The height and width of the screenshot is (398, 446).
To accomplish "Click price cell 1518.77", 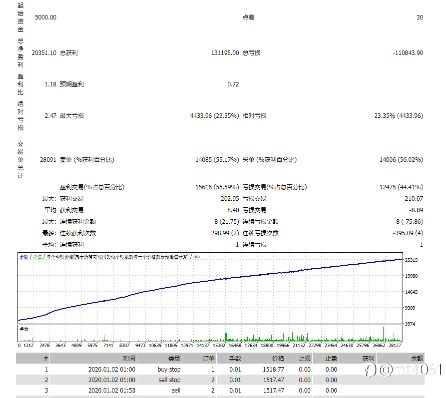I will [x=273, y=369].
